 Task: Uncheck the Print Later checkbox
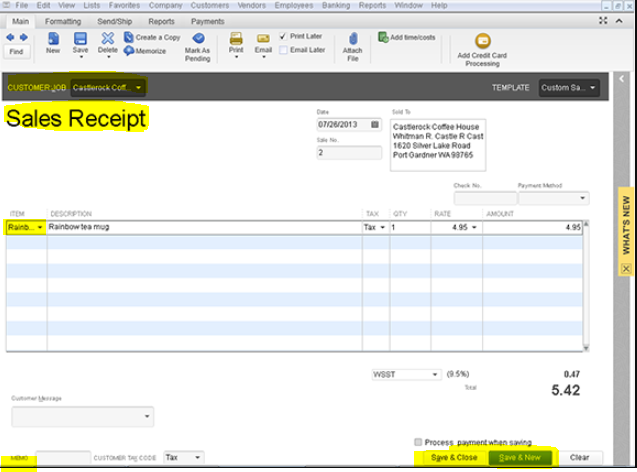click(x=284, y=37)
